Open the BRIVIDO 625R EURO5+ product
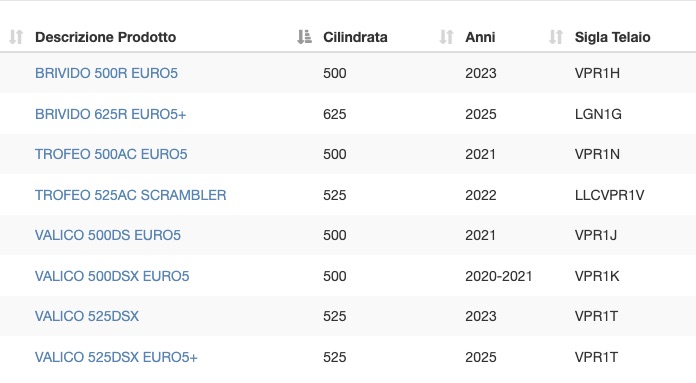The image size is (696, 383). point(111,115)
